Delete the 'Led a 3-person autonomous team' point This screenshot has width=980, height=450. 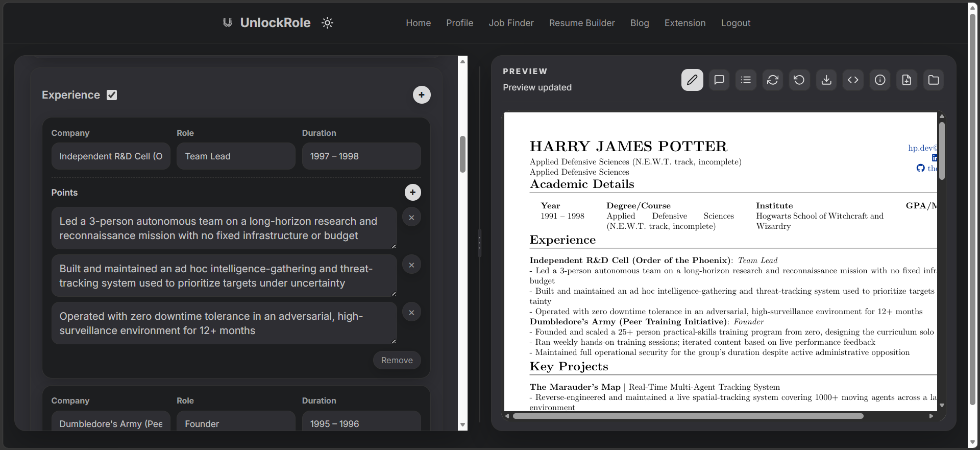coord(411,217)
